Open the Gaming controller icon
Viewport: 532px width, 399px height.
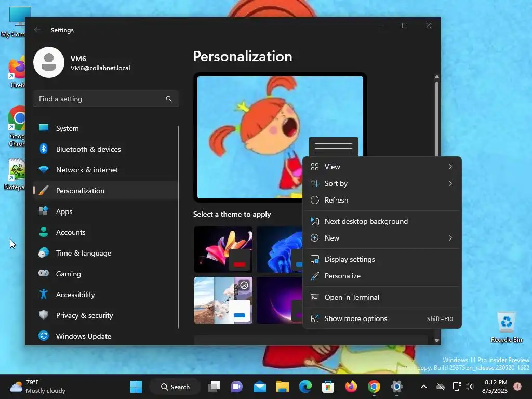pyautogui.click(x=44, y=273)
